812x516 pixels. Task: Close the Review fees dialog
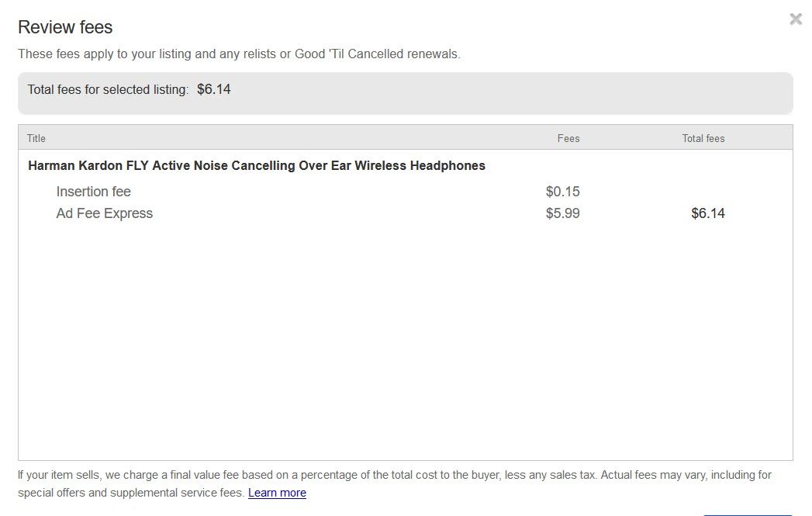(796, 19)
